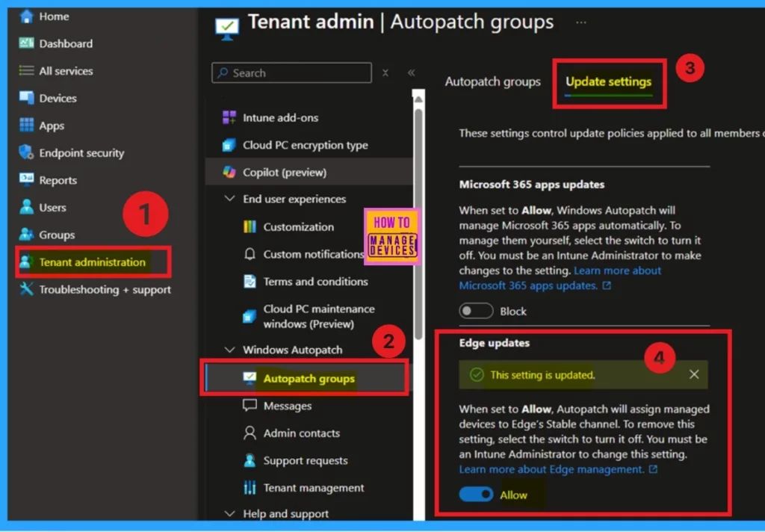Click the All services list icon
Viewport: 765px width, 532px height.
(26, 71)
